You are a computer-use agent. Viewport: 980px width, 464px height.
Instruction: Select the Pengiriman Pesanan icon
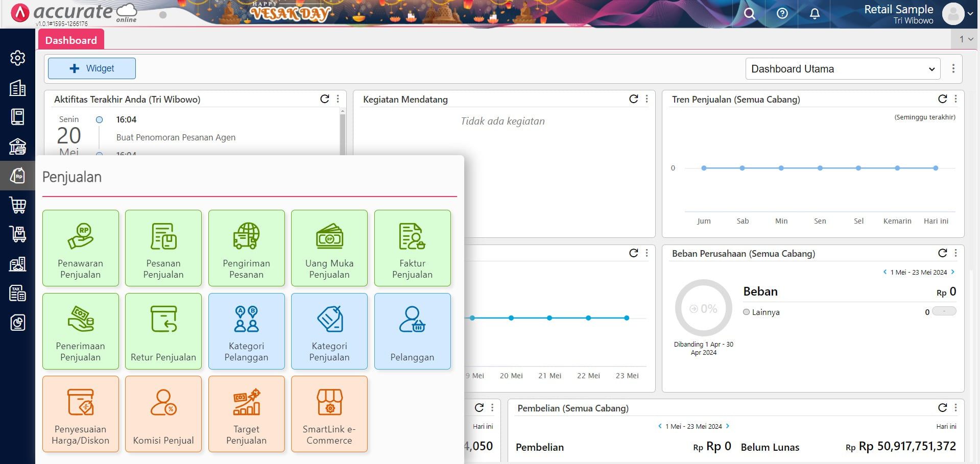click(246, 248)
